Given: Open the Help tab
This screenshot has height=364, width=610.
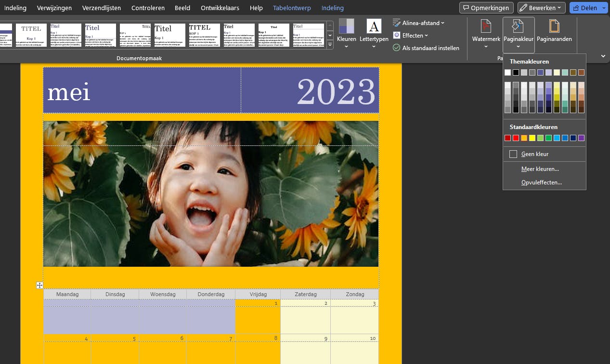Looking at the screenshot, I should click(256, 8).
